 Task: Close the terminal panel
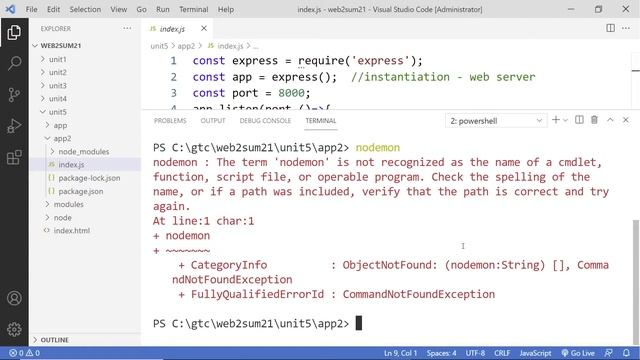[625, 120]
